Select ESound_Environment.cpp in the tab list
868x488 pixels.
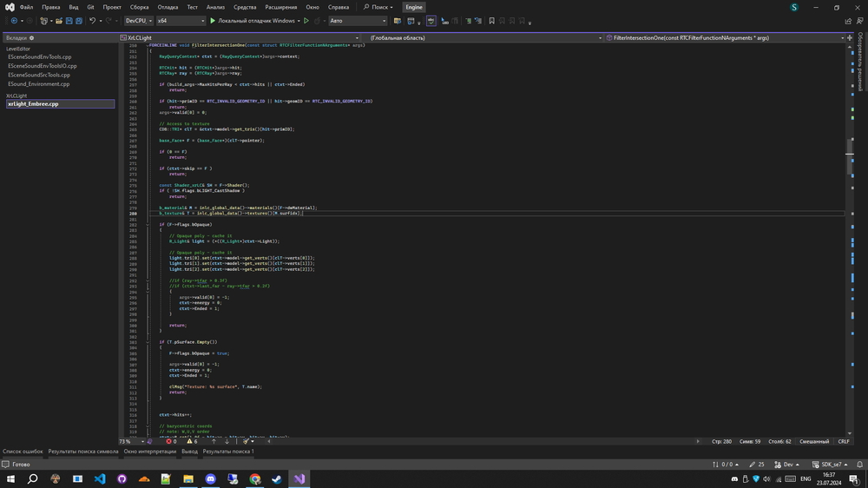click(x=38, y=84)
